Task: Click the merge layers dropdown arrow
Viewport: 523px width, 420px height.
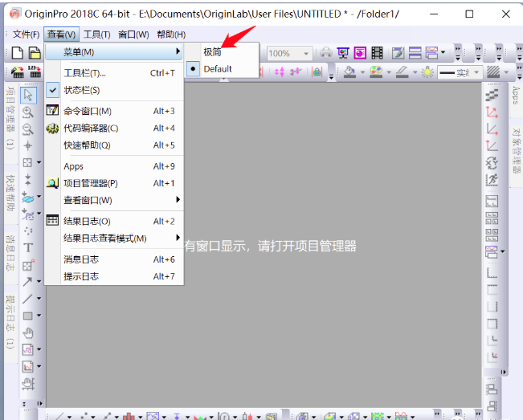Action: (503, 251)
